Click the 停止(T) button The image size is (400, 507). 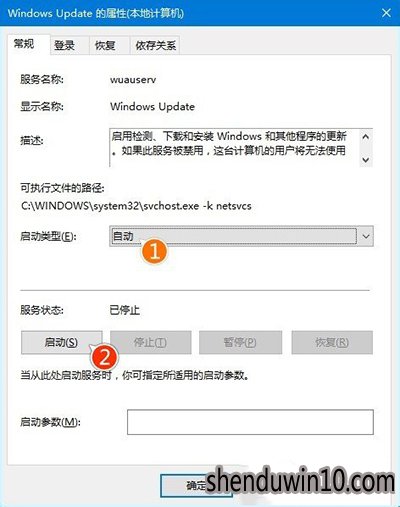tap(151, 342)
